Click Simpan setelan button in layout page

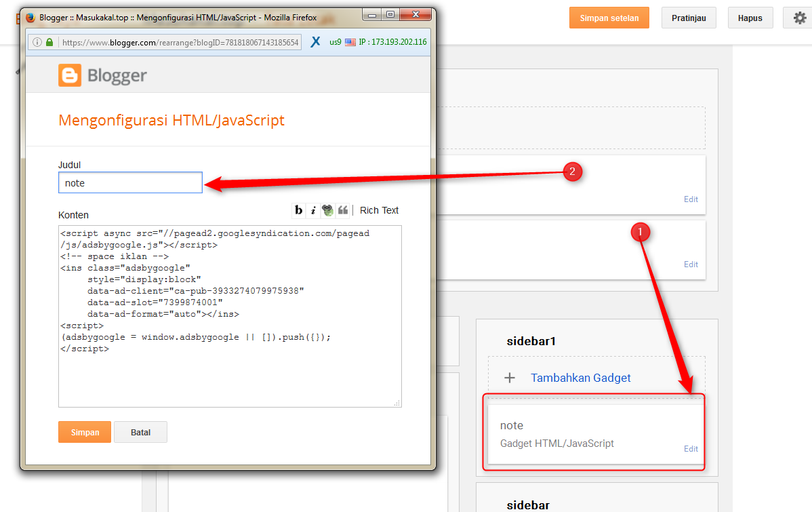pyautogui.click(x=609, y=18)
